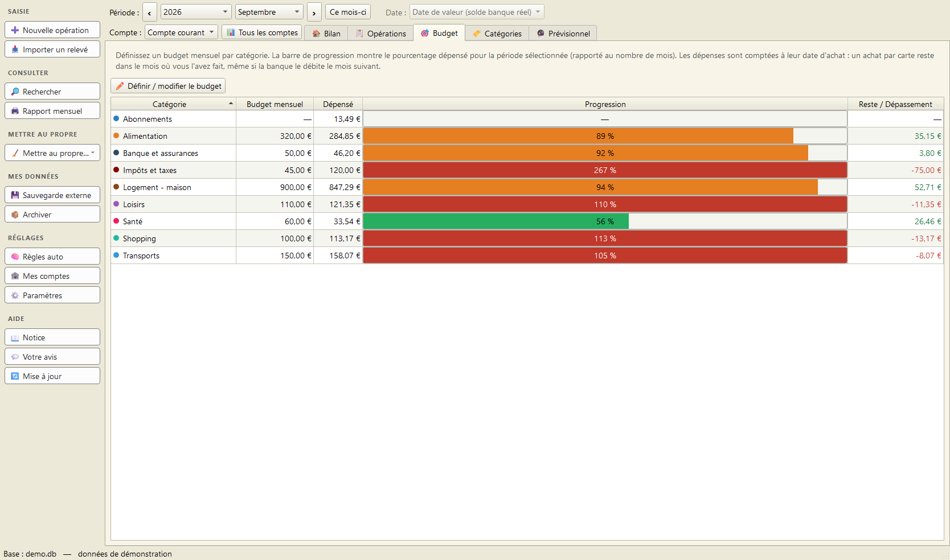The image size is (950, 560).
Task: Click the Dépensé column header
Action: pyautogui.click(x=338, y=104)
